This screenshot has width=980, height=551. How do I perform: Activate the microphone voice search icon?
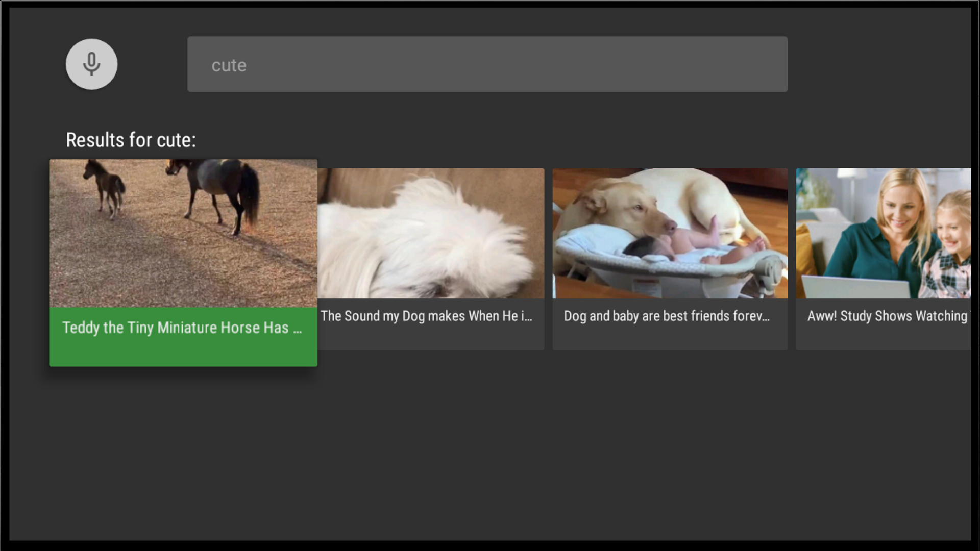(91, 64)
